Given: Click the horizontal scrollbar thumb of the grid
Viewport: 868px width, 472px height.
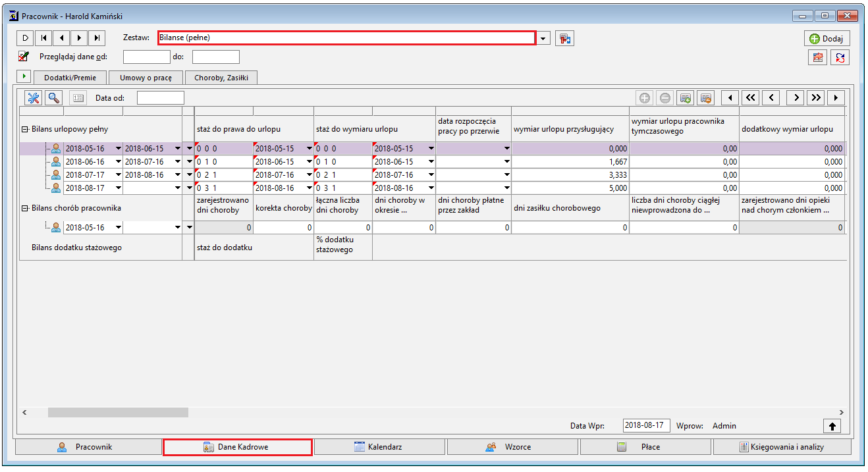Looking at the screenshot, I should click(x=118, y=412).
